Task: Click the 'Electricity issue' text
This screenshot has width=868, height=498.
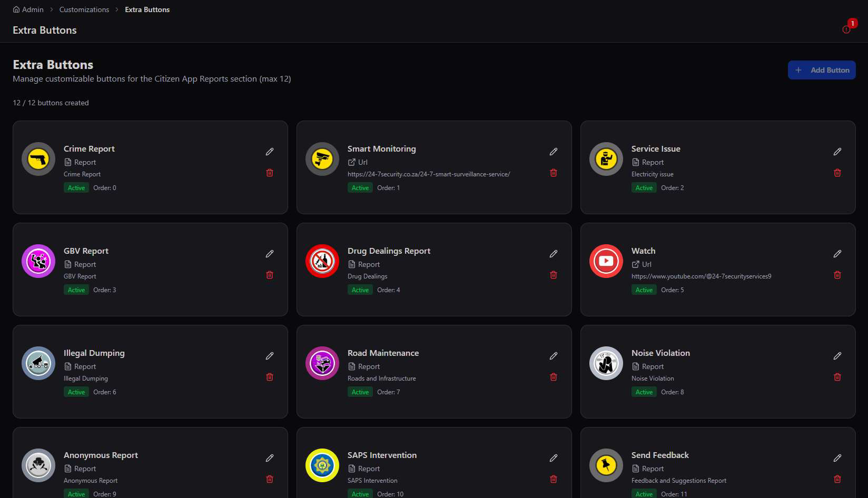Action: pos(652,174)
